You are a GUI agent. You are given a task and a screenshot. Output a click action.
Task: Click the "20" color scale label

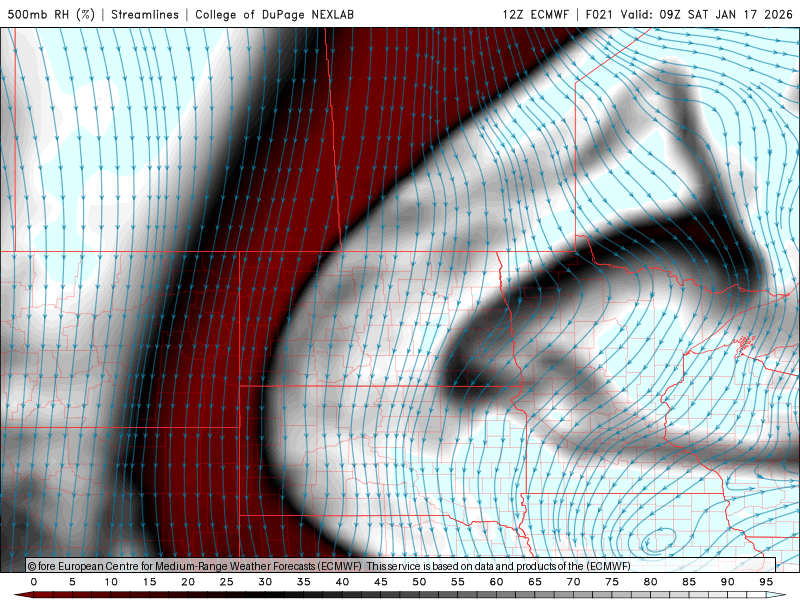click(188, 582)
